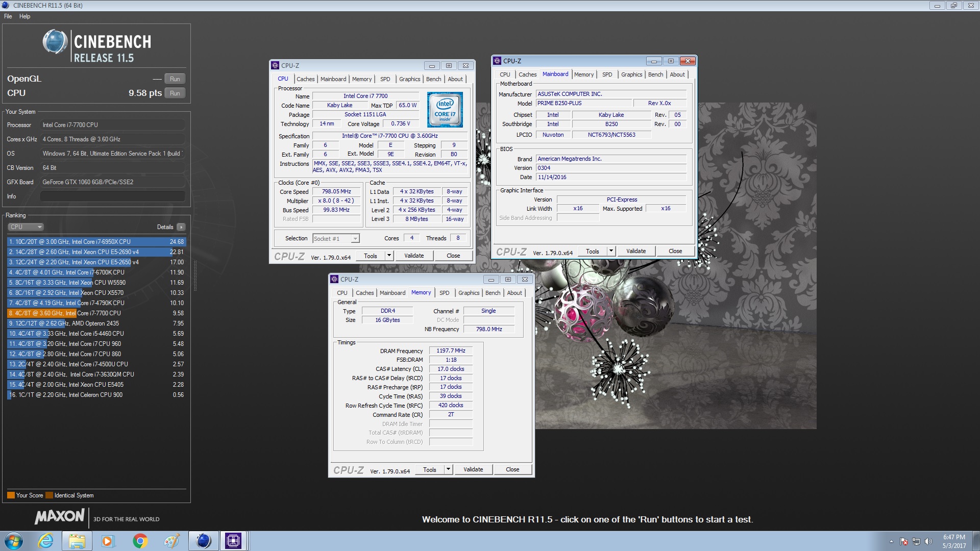The image size is (980, 551).
Task: Open SPD tab in Memory window
Action: click(x=444, y=293)
